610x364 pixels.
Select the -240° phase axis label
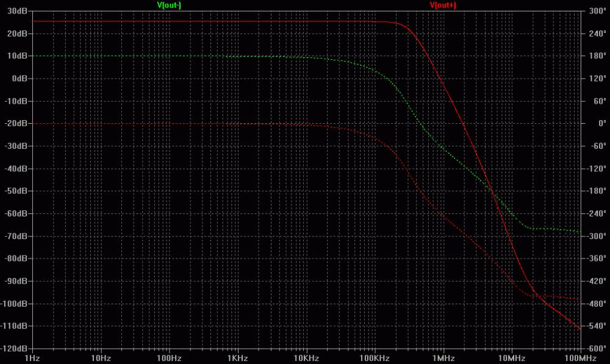(596, 213)
